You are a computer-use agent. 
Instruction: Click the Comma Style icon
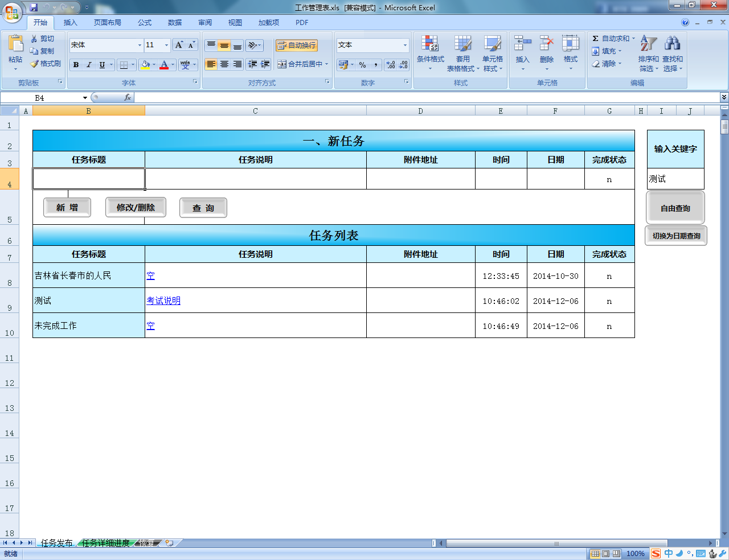[376, 65]
